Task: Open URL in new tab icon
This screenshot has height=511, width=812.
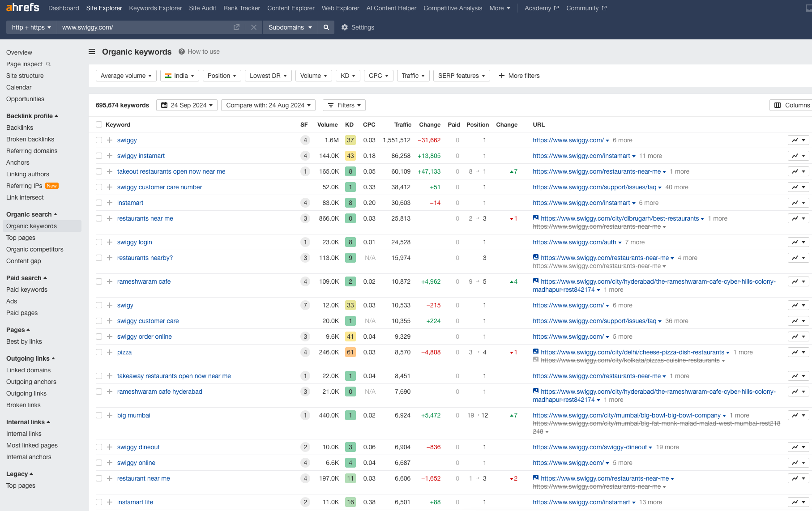Action: [x=236, y=27]
